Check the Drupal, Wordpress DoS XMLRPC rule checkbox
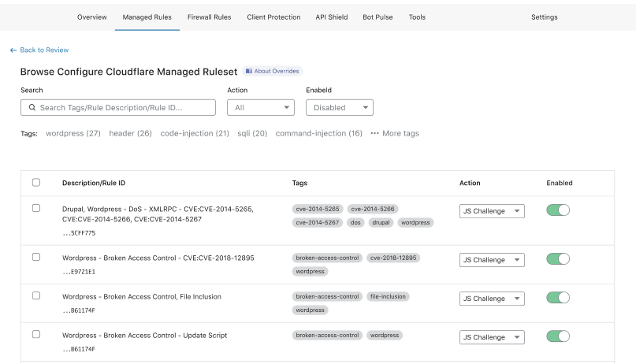Screen dimensions: 636x364 [x=36, y=208]
